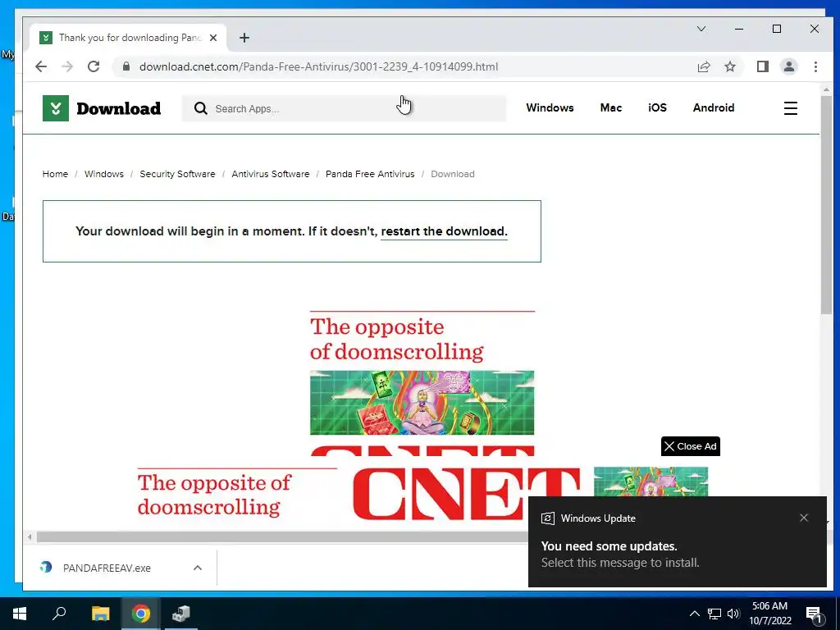Open the Windows category

(x=550, y=107)
